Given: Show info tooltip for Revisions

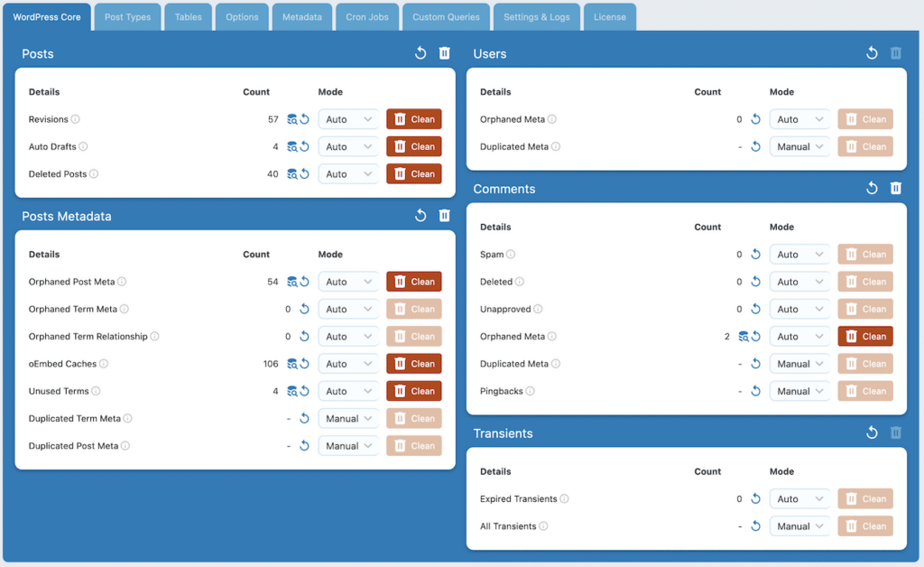Looking at the screenshot, I should point(76,119).
